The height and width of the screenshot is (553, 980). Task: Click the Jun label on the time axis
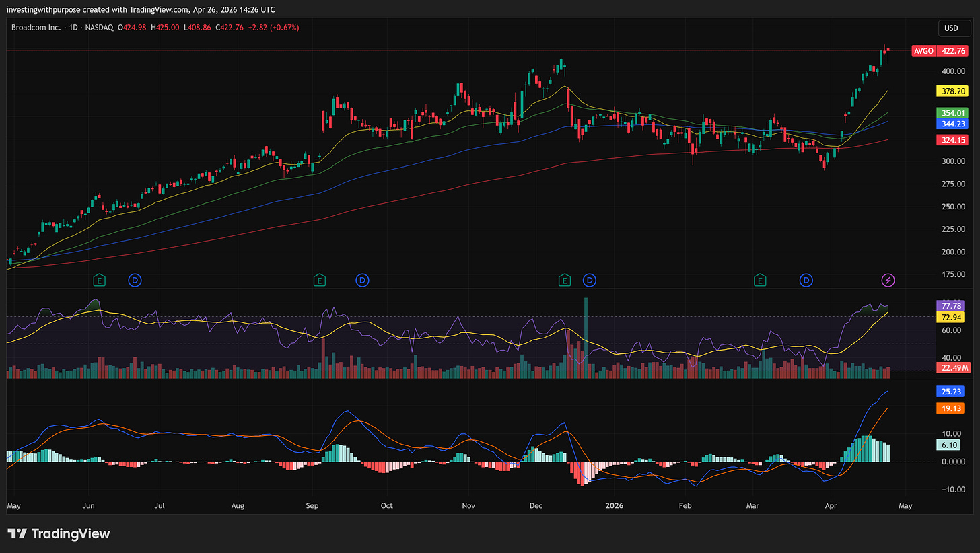pos(88,505)
